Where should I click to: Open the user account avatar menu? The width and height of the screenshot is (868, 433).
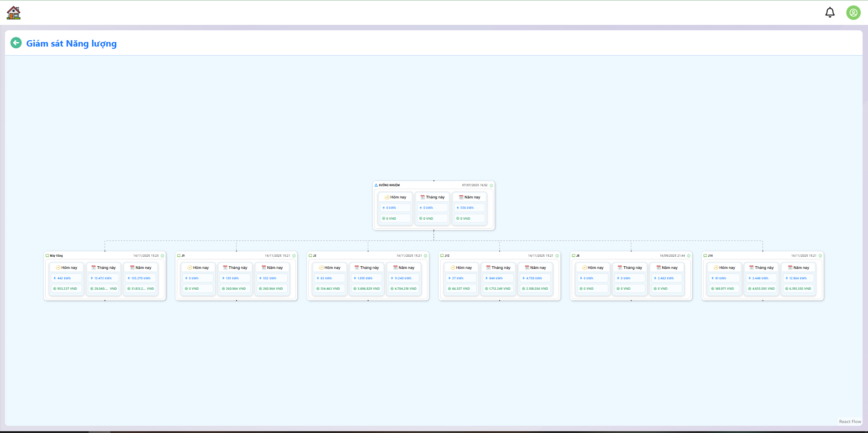coord(853,13)
